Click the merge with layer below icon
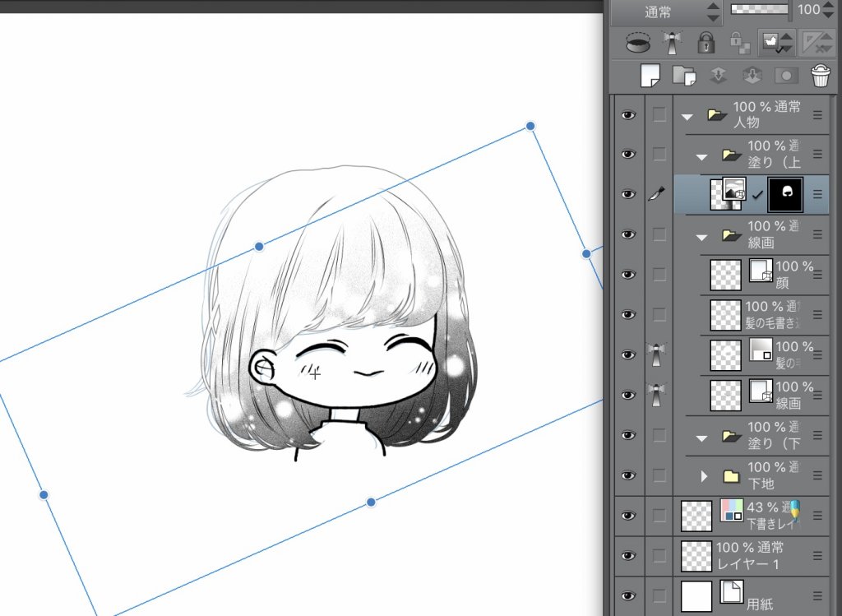 pos(752,76)
